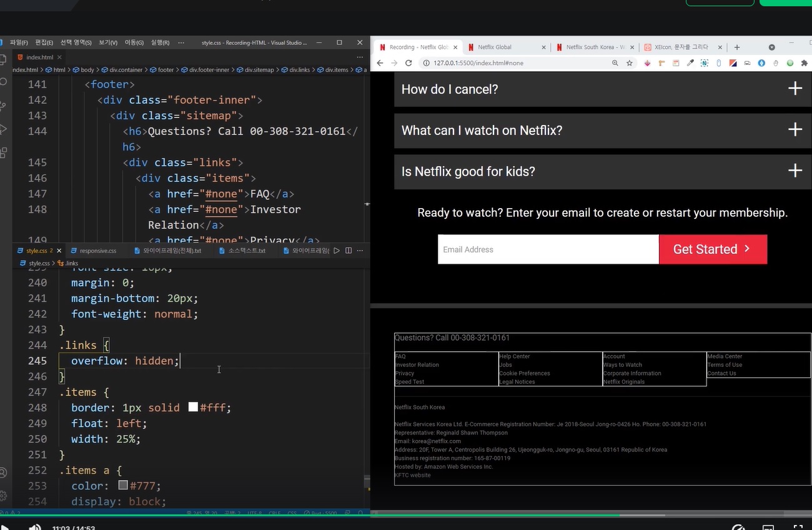Image resolution: width=812 pixels, height=530 pixels.
Task: Click the split editor icon in lower group
Action: (x=349, y=251)
